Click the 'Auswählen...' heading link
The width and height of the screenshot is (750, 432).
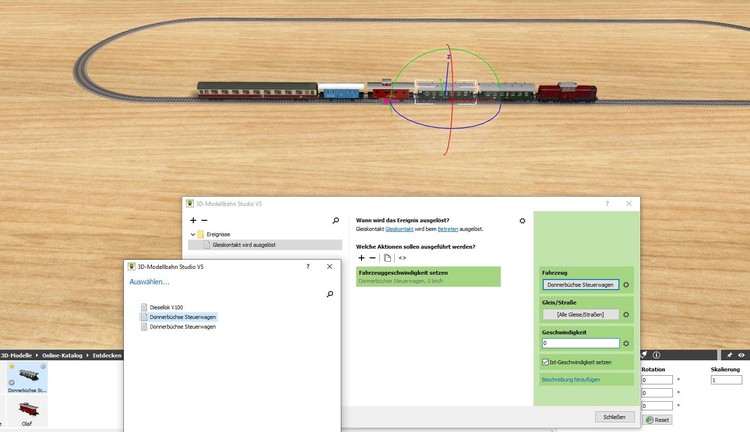pyautogui.click(x=149, y=282)
